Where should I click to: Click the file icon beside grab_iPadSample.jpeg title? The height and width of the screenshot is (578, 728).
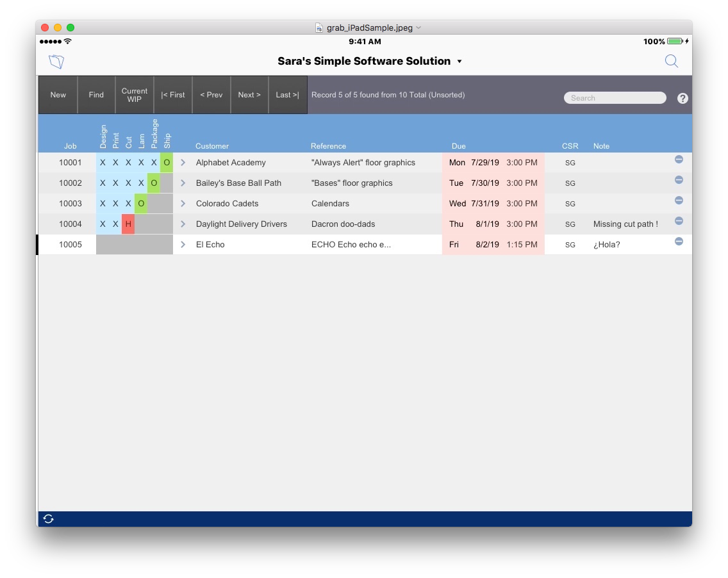(319, 28)
